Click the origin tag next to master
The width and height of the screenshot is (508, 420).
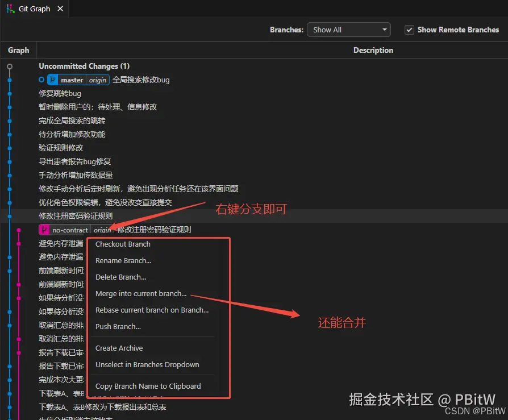(98, 80)
